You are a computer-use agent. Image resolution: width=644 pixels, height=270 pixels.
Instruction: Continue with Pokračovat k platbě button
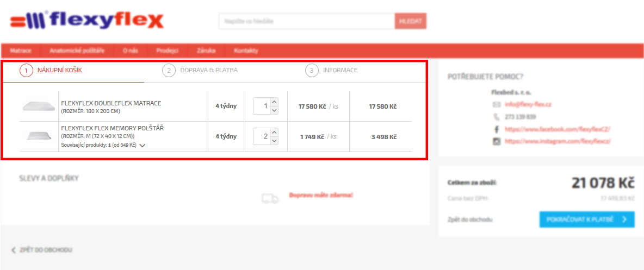[587, 219]
